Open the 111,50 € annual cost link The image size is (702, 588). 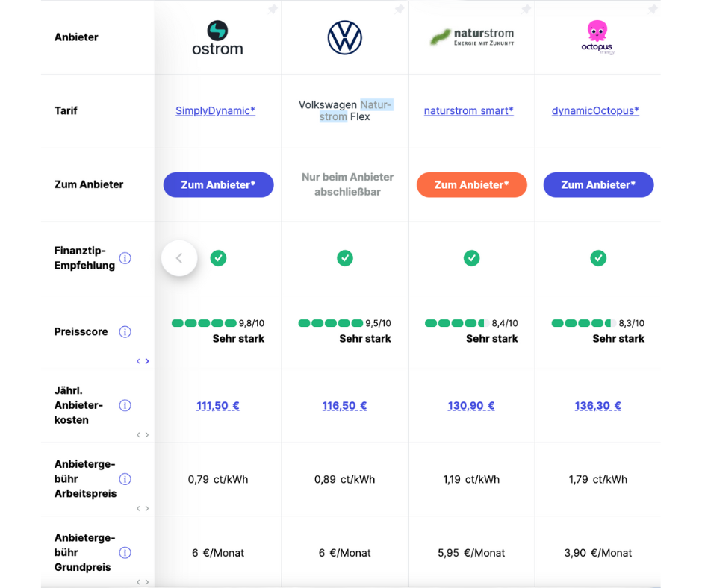pyautogui.click(x=218, y=406)
